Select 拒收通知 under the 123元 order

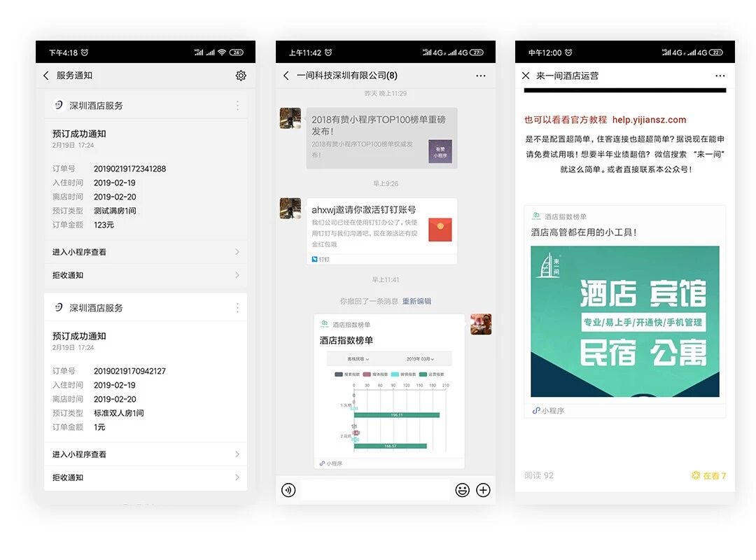(x=146, y=275)
